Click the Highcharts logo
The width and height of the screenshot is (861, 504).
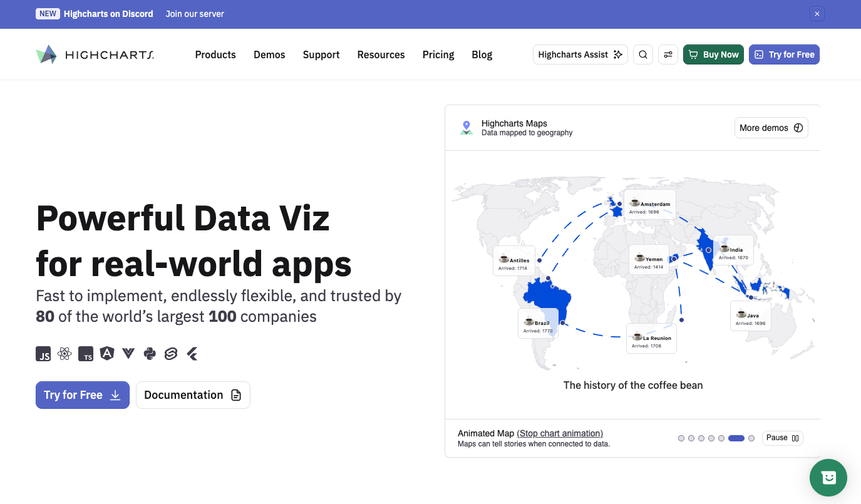95,54
